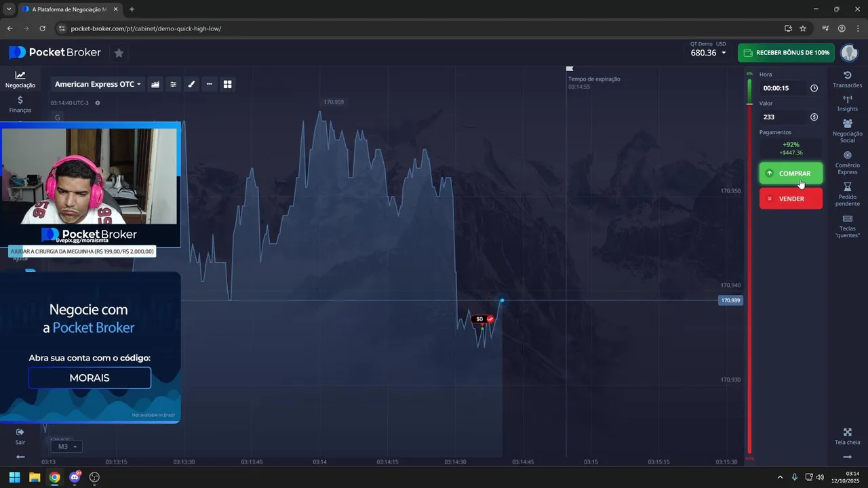Open the user profile avatar

[849, 52]
